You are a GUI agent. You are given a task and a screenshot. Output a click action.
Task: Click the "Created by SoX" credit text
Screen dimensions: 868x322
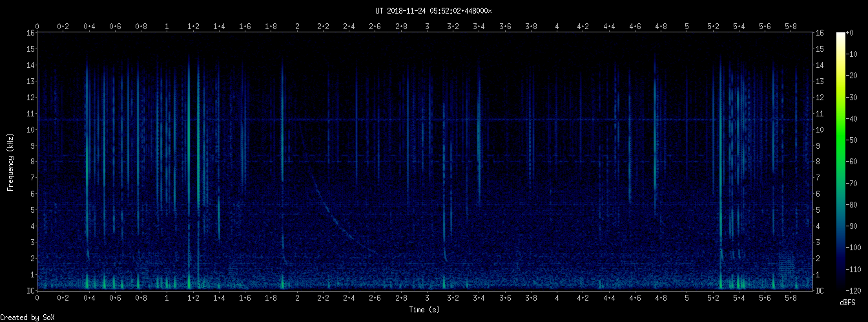27,317
